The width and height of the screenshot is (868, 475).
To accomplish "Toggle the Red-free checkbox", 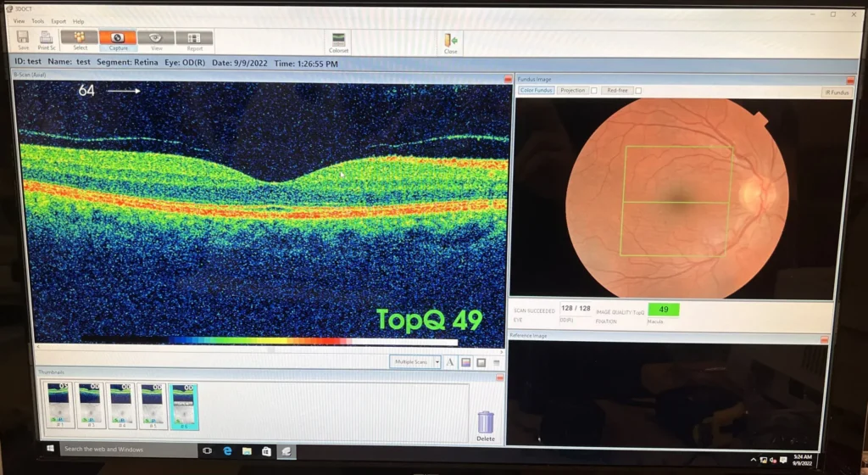I will click(638, 90).
